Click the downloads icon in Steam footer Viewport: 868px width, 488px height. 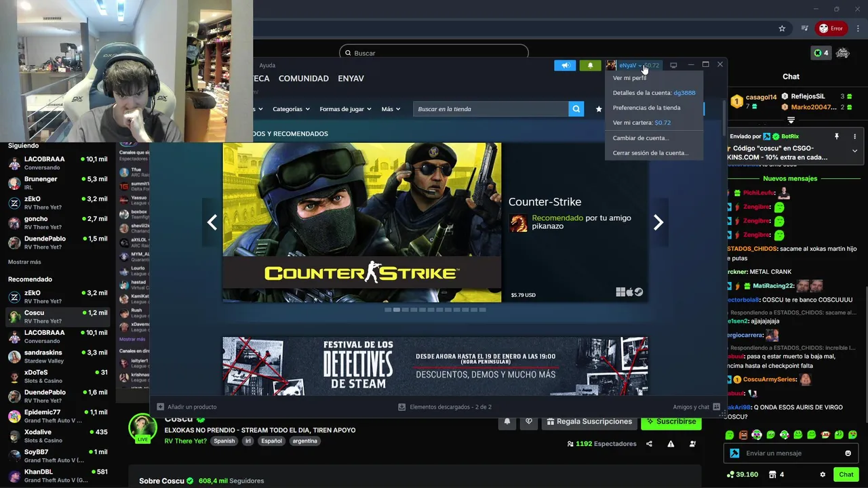(401, 407)
